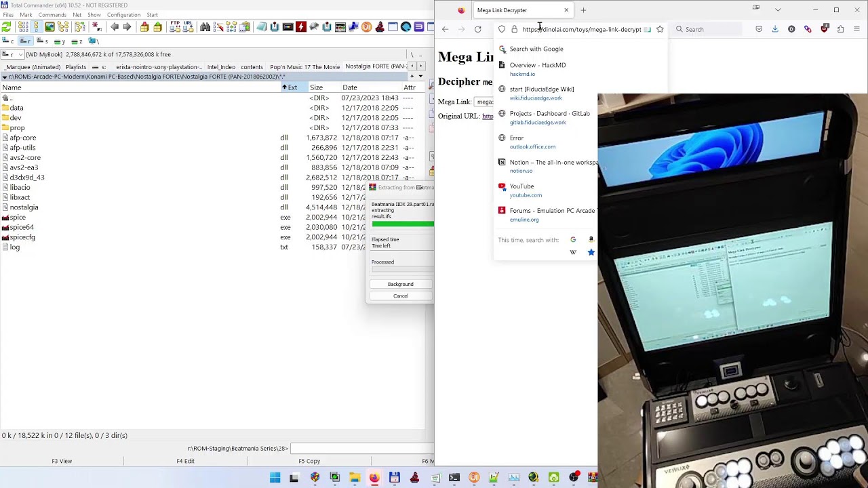Viewport: 868px width, 488px height.
Task: Click the Total Commander command line field
Action: click(361, 448)
